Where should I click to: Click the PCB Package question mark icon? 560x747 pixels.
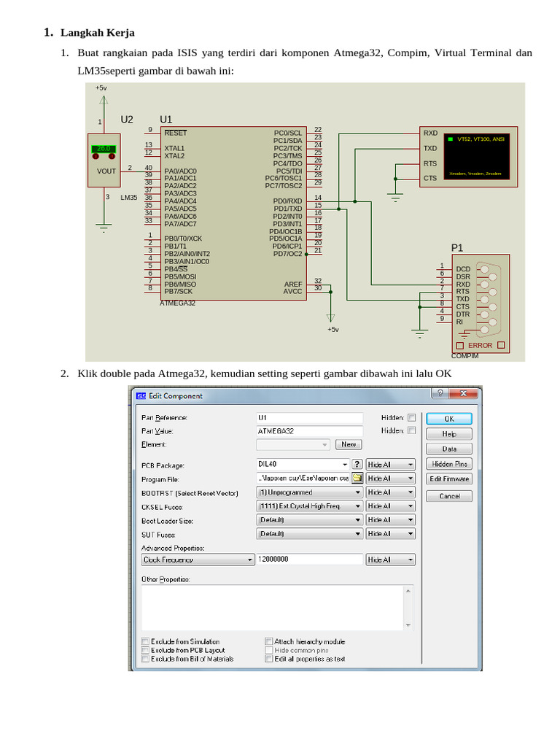357,464
